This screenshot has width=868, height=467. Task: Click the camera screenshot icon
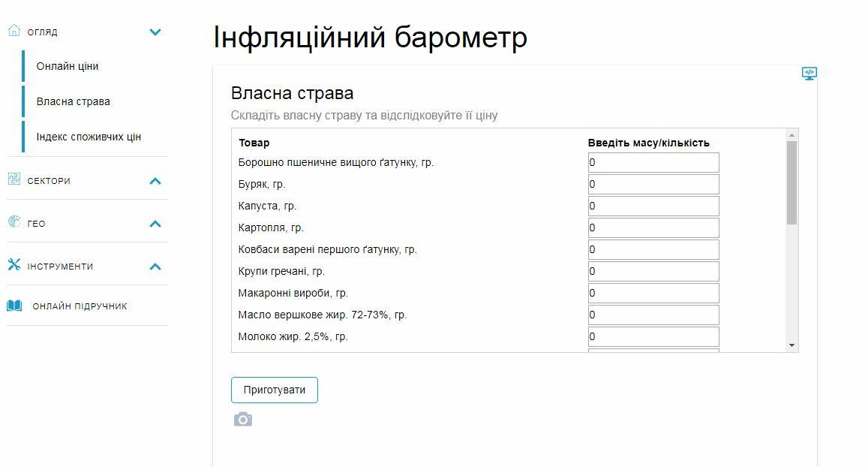click(x=242, y=419)
